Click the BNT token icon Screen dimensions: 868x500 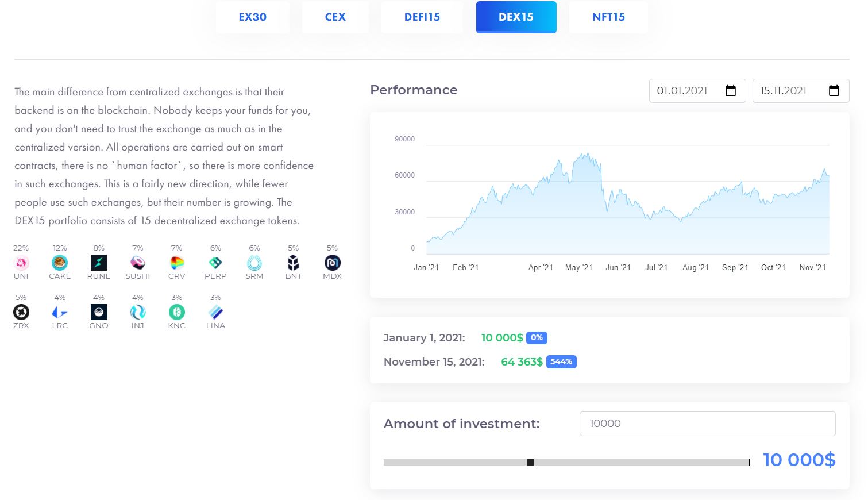pos(294,263)
